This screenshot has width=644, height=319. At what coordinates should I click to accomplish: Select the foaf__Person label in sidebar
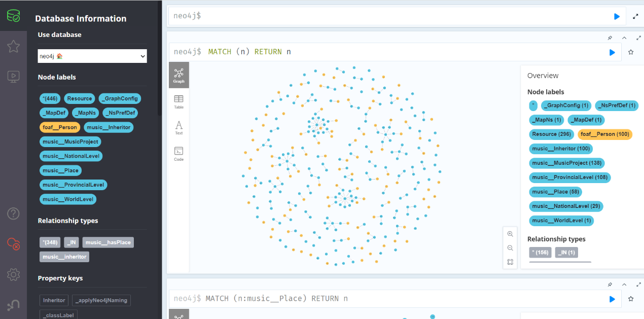tap(60, 127)
